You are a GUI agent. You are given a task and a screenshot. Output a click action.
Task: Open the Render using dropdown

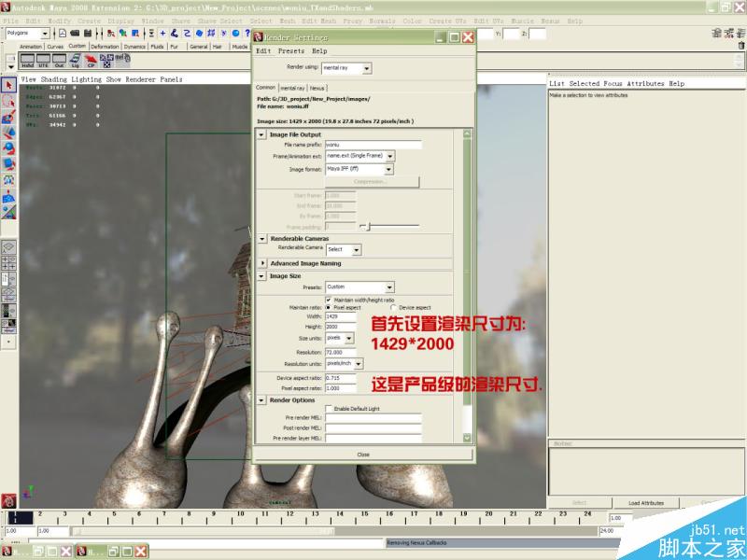(x=346, y=68)
